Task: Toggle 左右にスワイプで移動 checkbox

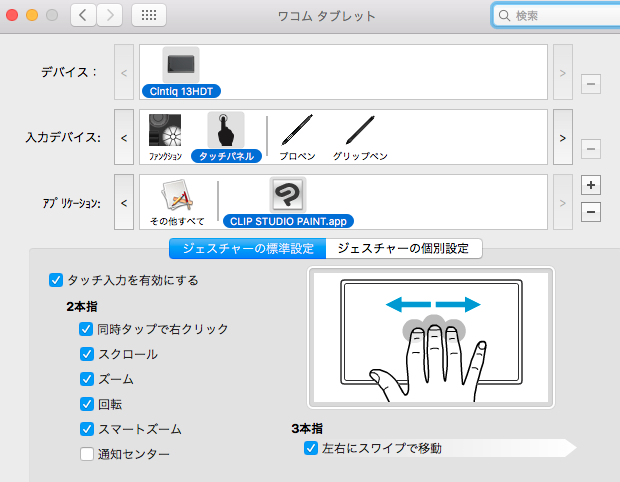Action: (x=311, y=448)
